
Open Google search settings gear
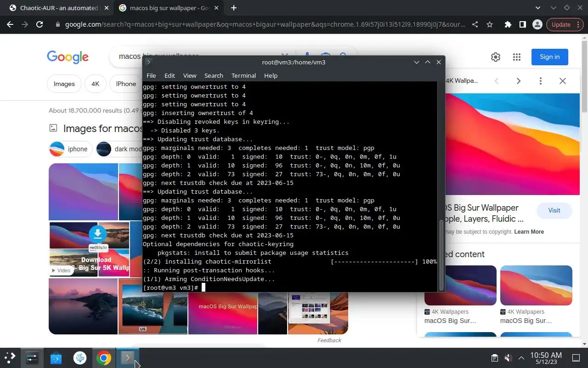tap(495, 57)
